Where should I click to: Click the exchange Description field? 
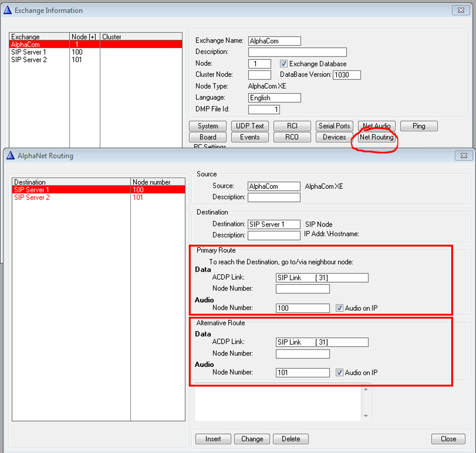(x=297, y=52)
